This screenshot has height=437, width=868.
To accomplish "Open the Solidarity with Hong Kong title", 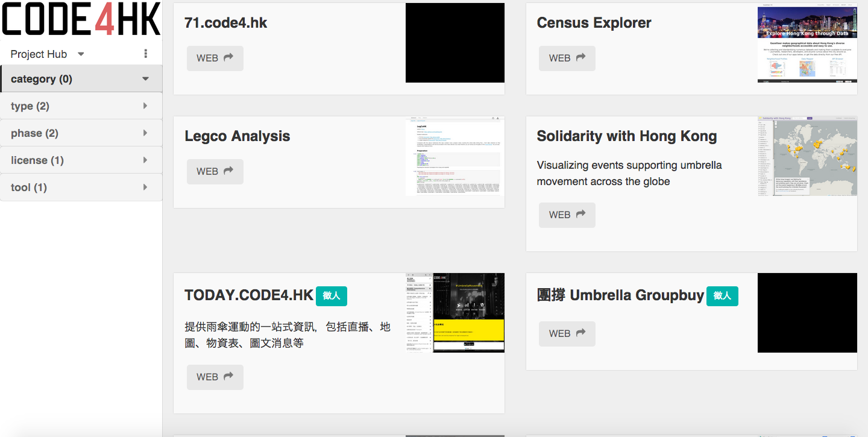I will coord(627,136).
